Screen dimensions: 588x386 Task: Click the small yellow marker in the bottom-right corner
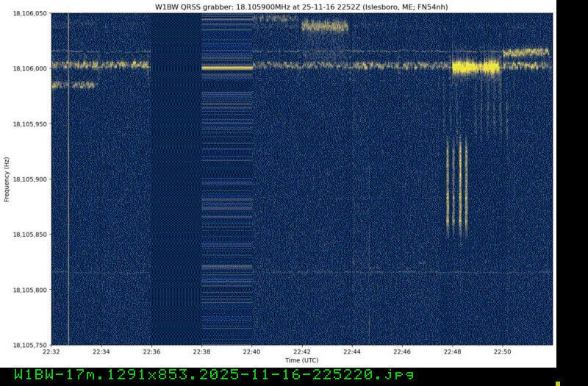point(558,383)
